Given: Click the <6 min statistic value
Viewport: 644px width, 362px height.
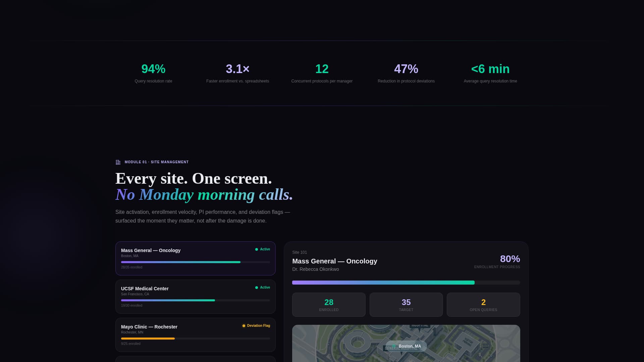Looking at the screenshot, I should [490, 69].
